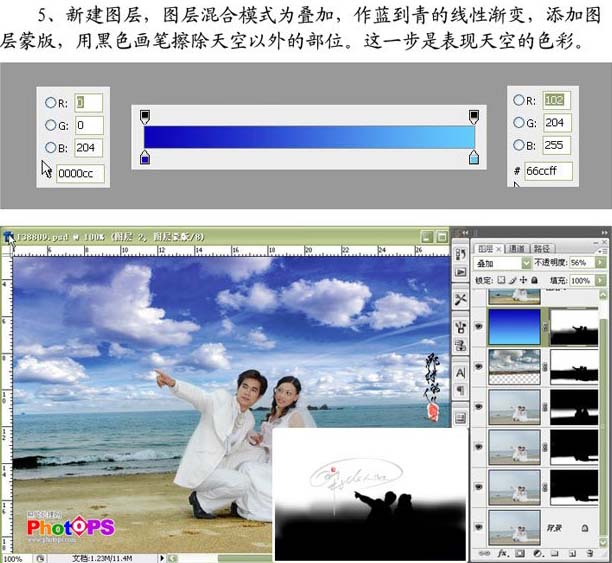Toggle visibility of the 背景 layer
This screenshot has width=612, height=563.
pos(479,527)
